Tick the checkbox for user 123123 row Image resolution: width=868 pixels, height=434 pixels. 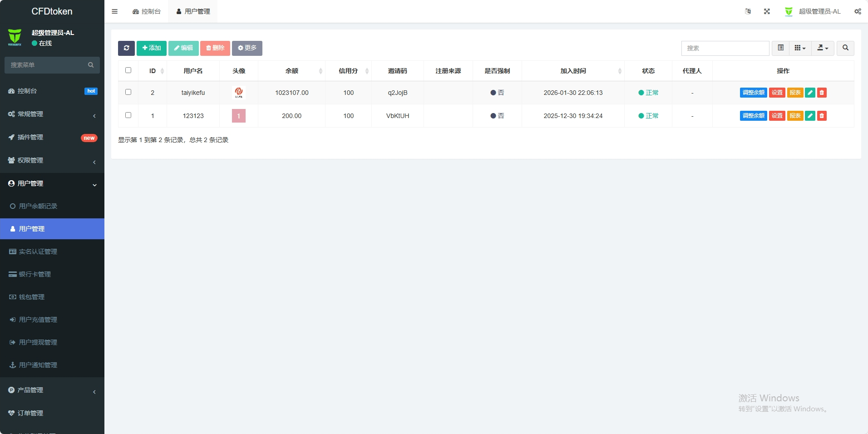point(128,115)
